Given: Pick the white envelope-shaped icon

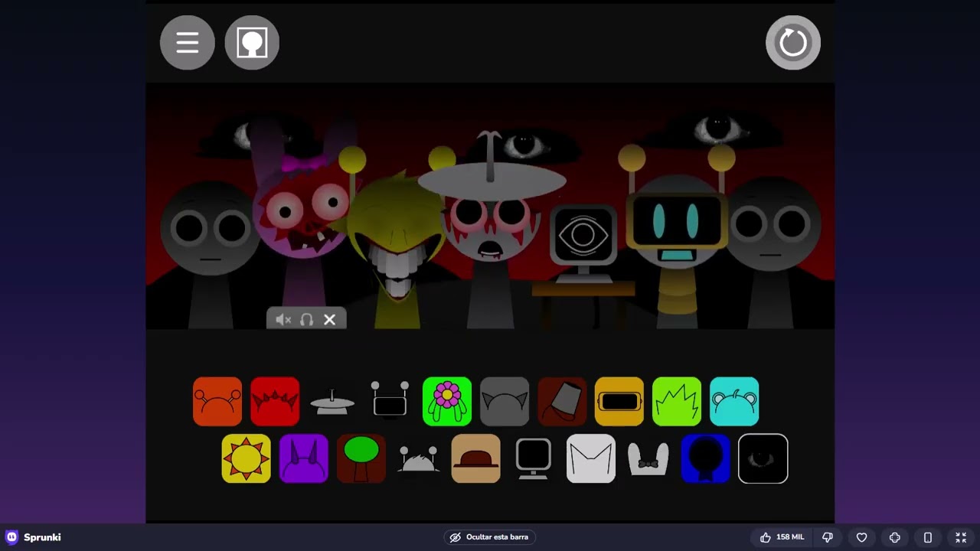Looking at the screenshot, I should [591, 458].
